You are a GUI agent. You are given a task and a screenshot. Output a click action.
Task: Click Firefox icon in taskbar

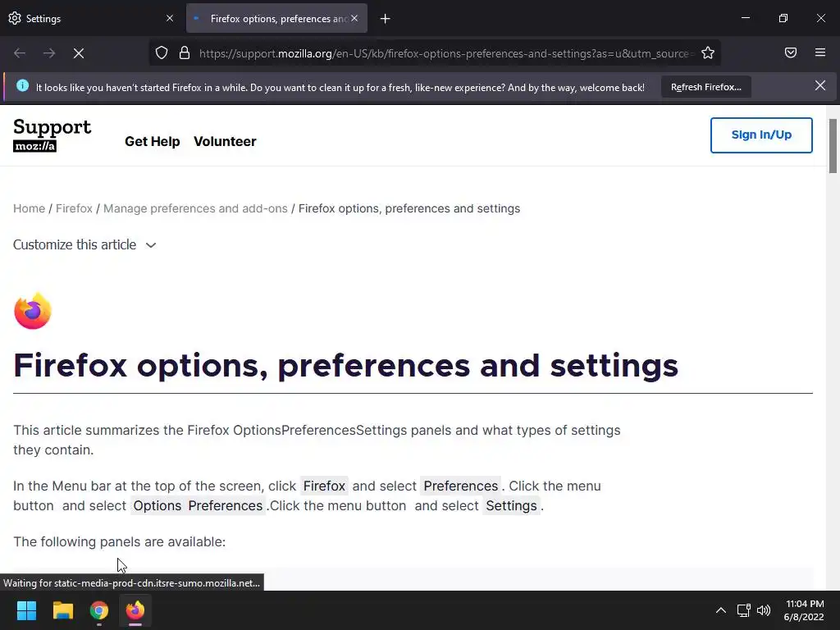tap(135, 610)
